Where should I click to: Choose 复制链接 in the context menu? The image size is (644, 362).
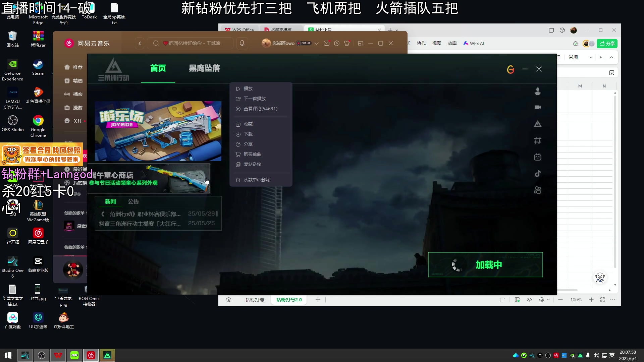(x=261, y=164)
